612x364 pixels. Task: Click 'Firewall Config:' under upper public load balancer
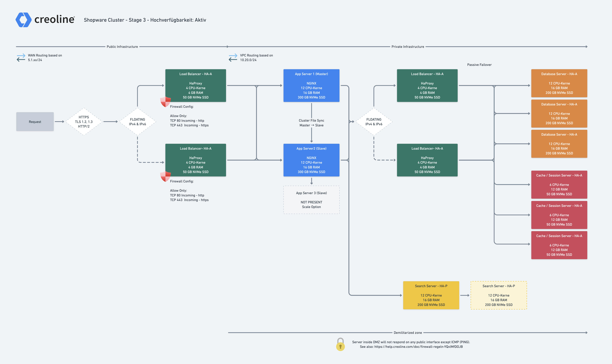click(182, 107)
